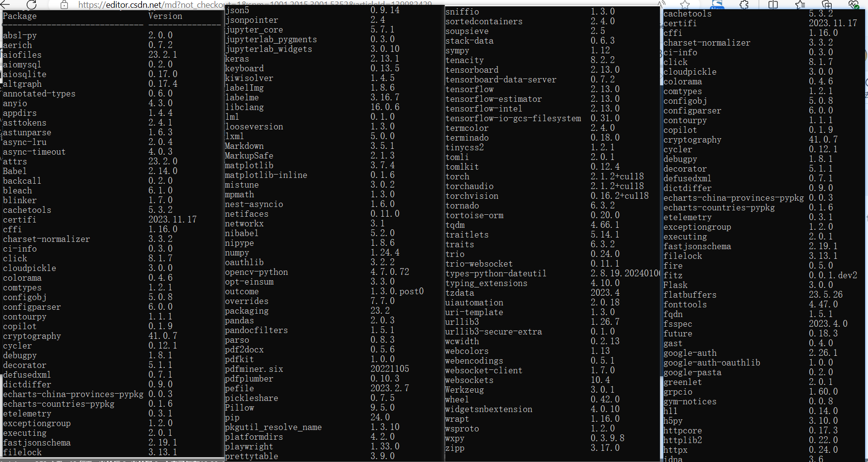Select the blinker package entry
Image resolution: width=868 pixels, height=462 pixels.
tap(20, 200)
